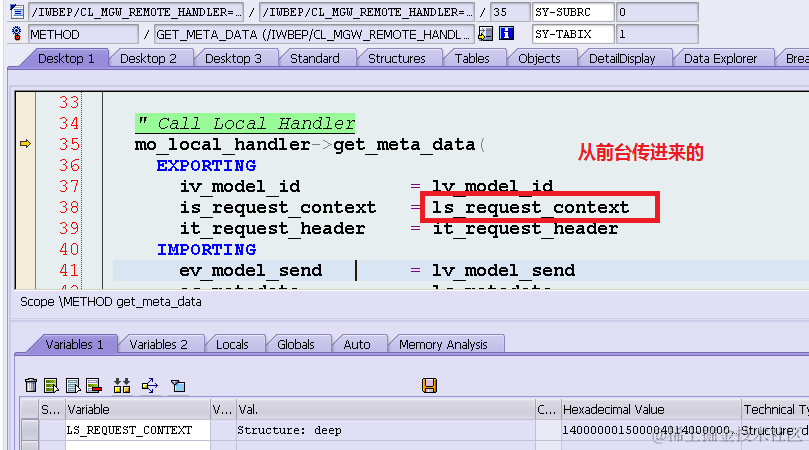Click the remove-row icon with red bar
809x450 pixels.
pyautogui.click(x=94, y=385)
